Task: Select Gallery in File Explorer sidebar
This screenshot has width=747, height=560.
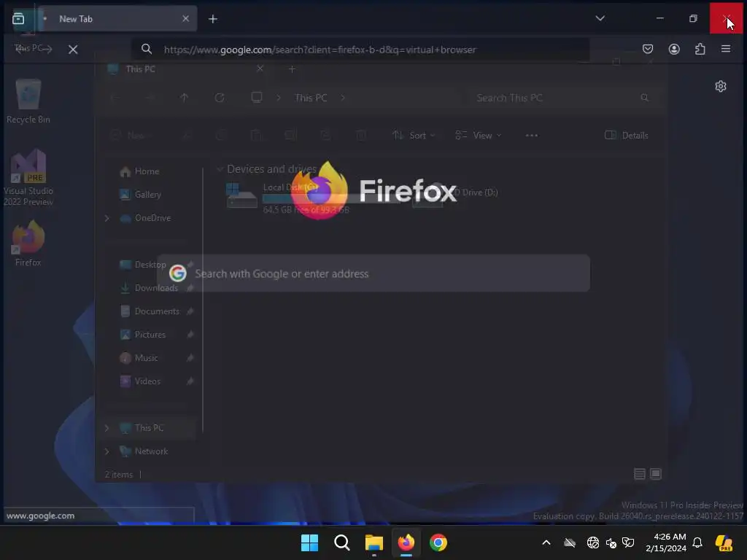Action: click(x=147, y=194)
